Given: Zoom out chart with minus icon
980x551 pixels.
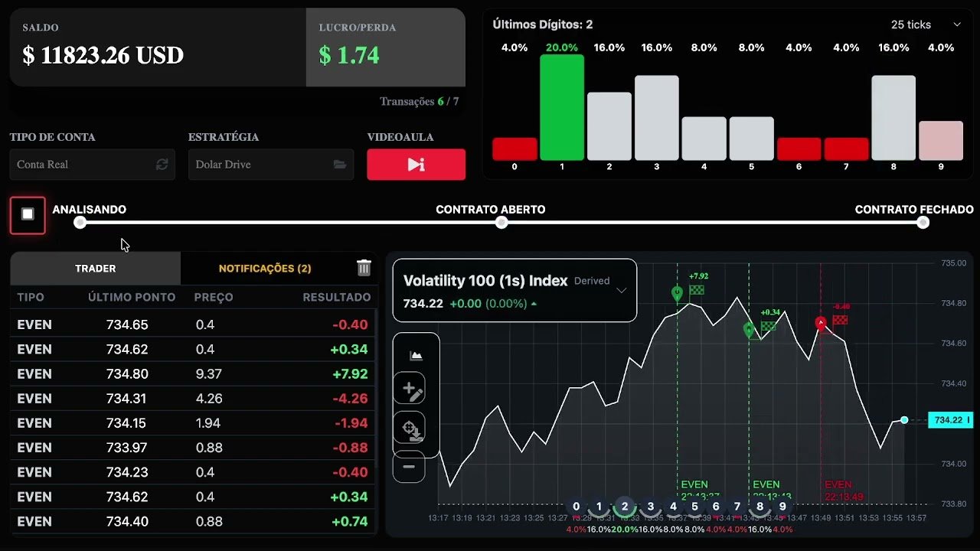Looking at the screenshot, I should tap(409, 466).
